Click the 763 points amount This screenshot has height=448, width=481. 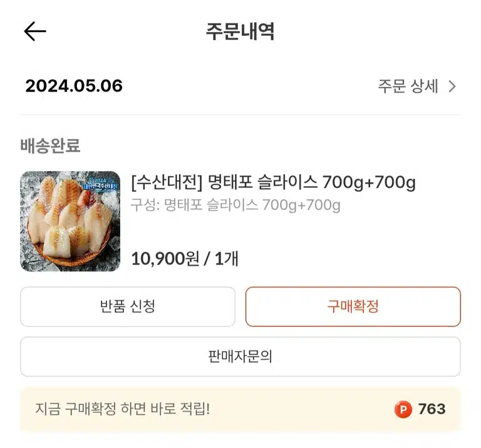click(432, 409)
